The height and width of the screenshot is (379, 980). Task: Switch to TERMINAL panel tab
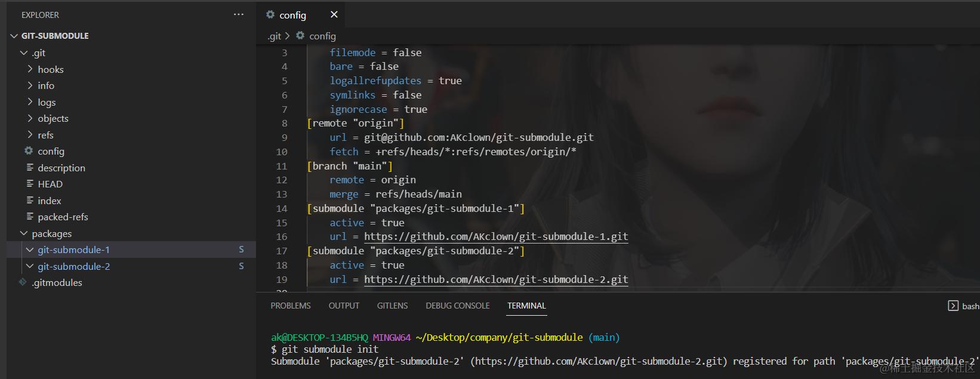[x=526, y=306]
